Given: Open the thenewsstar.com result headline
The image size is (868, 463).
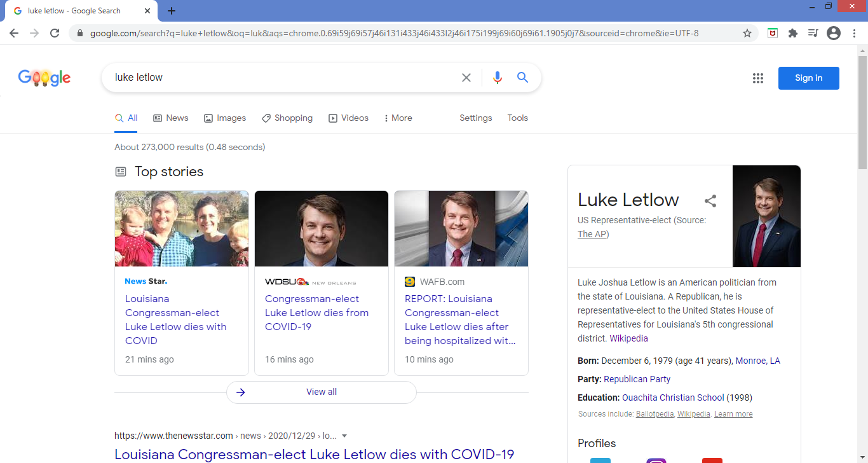Looking at the screenshot, I should [x=314, y=455].
